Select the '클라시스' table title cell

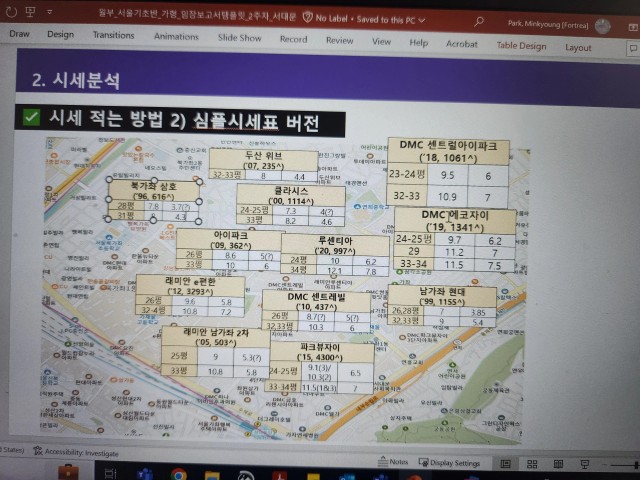(291, 195)
